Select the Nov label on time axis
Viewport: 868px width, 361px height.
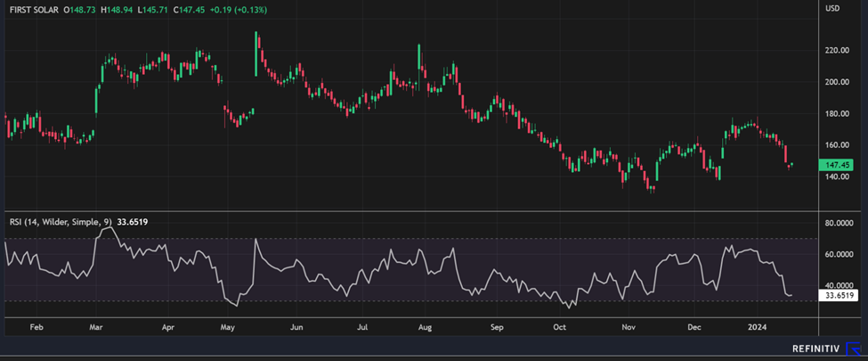pyautogui.click(x=629, y=327)
